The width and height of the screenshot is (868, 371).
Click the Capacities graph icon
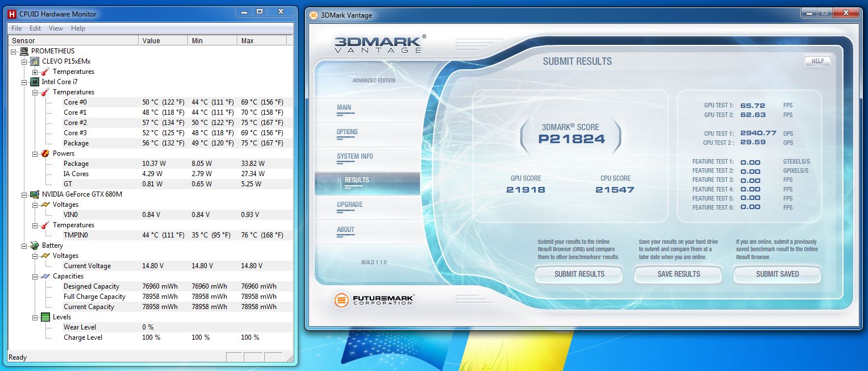(45, 276)
